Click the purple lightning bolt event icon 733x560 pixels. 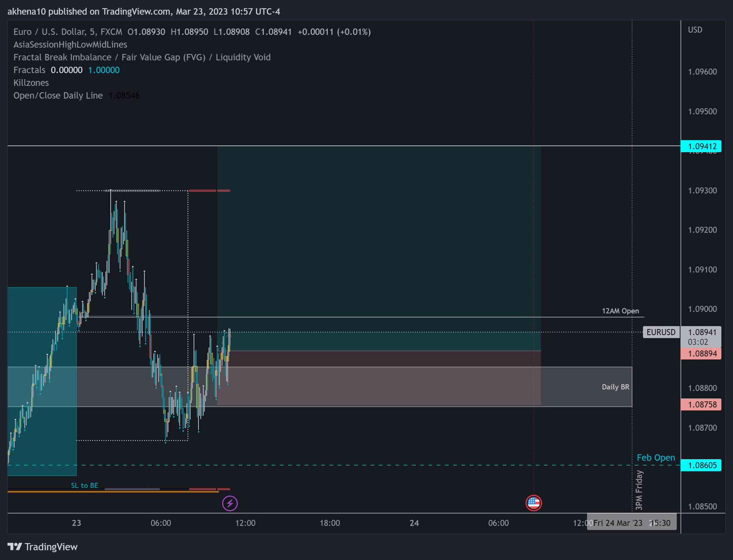point(230,503)
